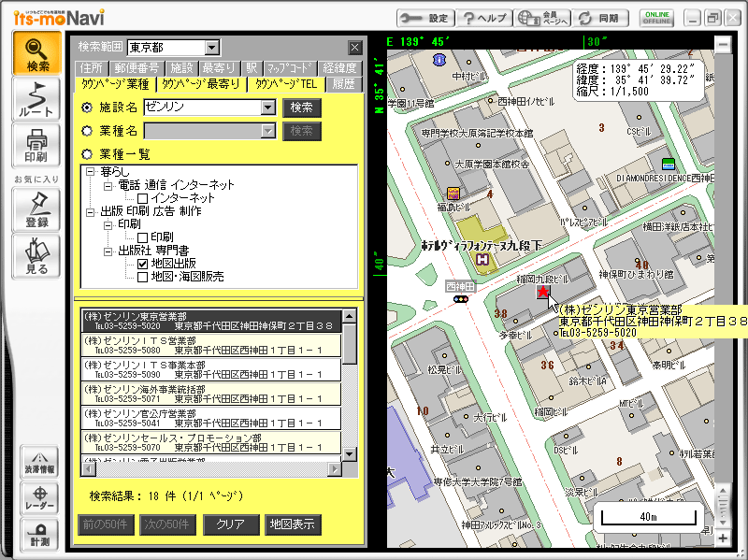
Task: Check the 地図・海図販売 checkbox
Action: click(142, 277)
